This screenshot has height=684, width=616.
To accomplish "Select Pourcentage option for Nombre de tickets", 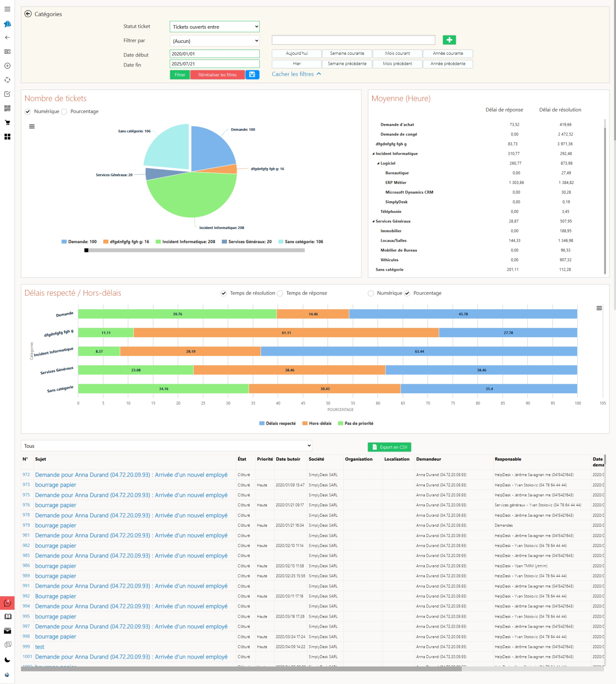I will (x=64, y=112).
